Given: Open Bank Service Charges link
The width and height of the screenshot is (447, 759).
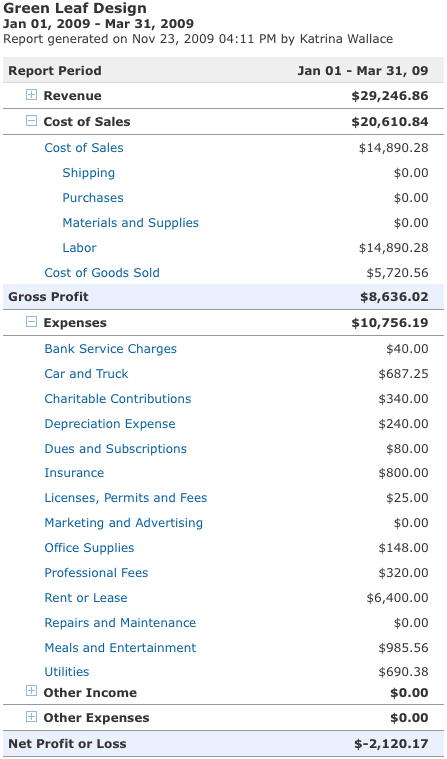Looking at the screenshot, I should coord(110,349).
